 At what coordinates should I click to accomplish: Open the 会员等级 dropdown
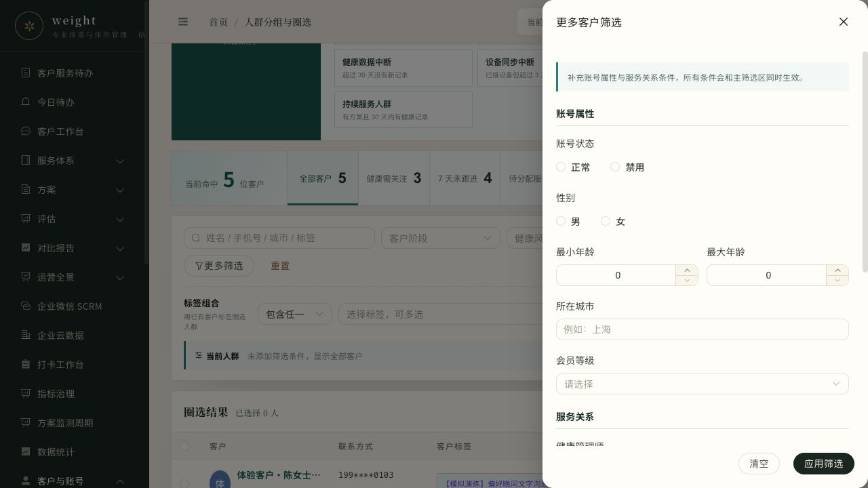702,384
